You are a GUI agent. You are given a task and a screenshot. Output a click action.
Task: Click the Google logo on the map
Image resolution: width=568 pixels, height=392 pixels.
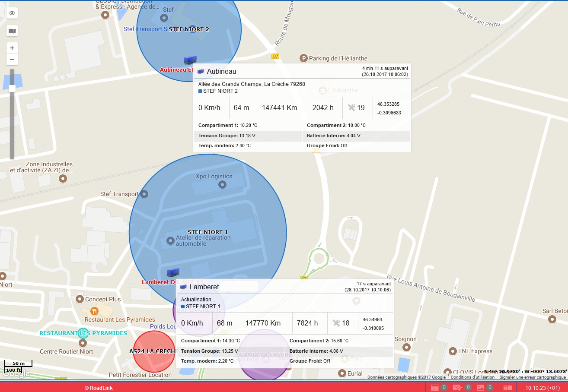point(16,373)
